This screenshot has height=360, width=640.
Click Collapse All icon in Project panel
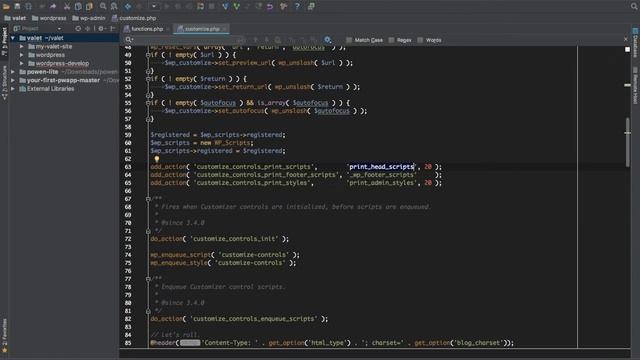pyautogui.click(x=88, y=29)
